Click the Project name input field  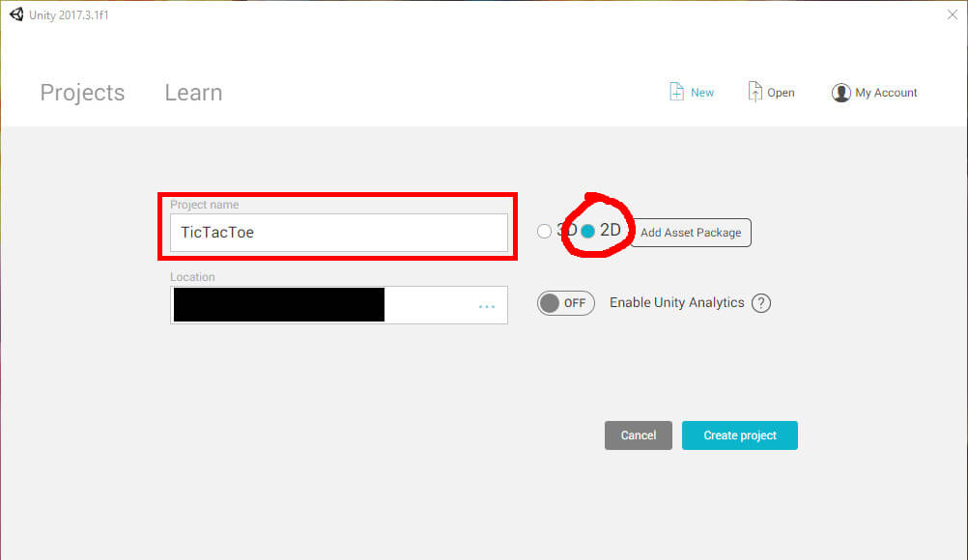339,233
